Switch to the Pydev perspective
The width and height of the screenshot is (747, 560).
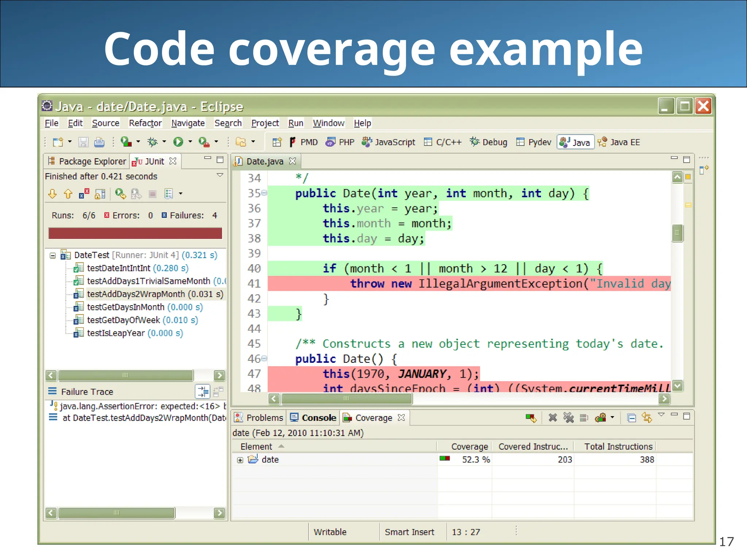click(x=534, y=142)
